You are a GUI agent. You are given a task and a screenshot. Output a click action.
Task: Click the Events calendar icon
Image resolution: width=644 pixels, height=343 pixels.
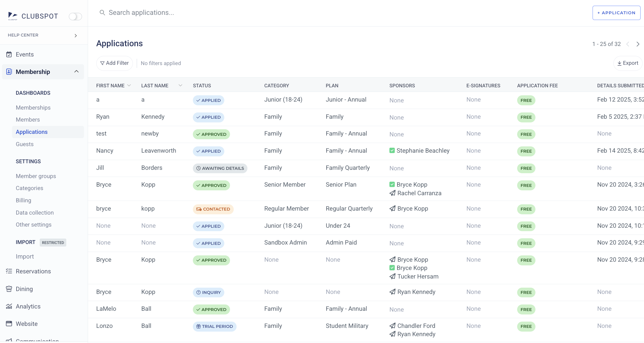[9, 55]
